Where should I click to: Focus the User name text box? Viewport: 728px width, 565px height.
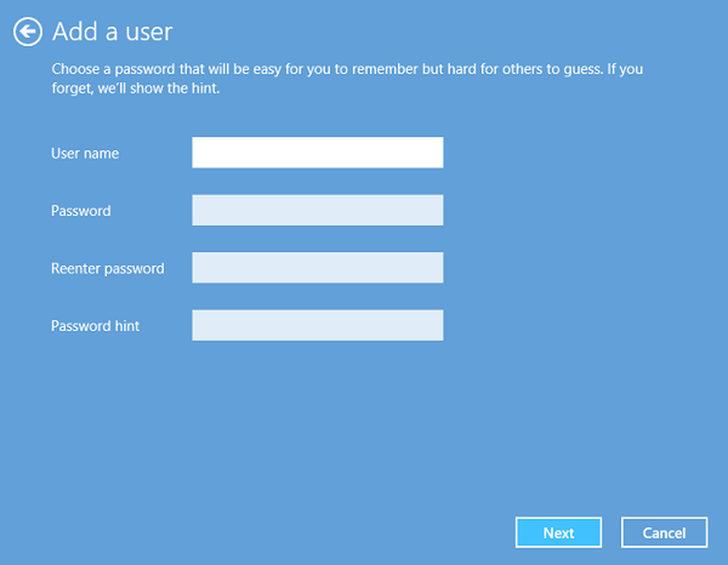(317, 153)
